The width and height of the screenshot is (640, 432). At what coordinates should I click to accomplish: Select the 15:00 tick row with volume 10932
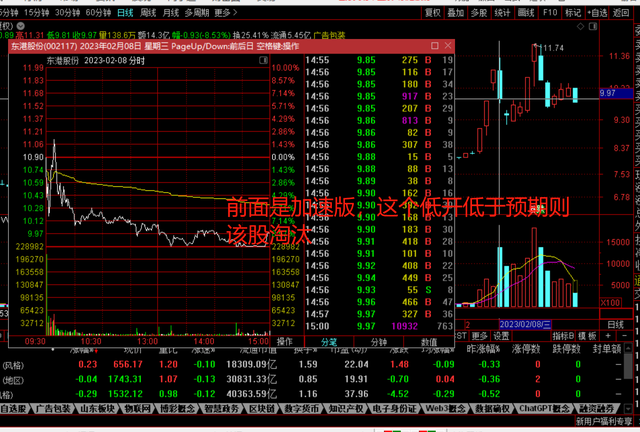[379, 326]
